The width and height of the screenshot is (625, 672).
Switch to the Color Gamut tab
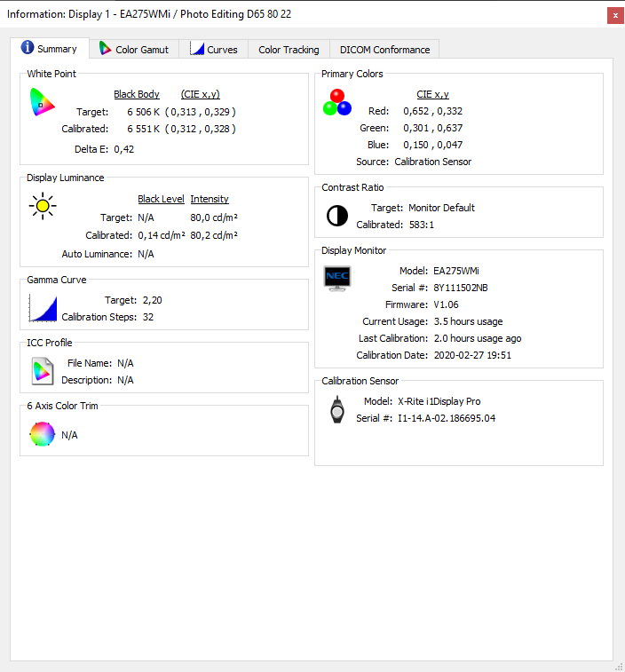(x=136, y=50)
